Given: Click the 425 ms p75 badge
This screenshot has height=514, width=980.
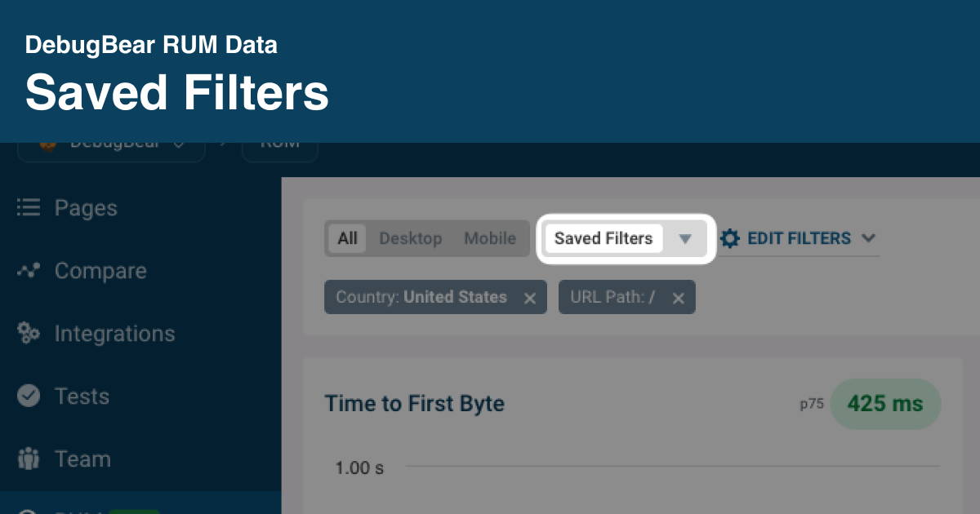Looking at the screenshot, I should click(885, 404).
